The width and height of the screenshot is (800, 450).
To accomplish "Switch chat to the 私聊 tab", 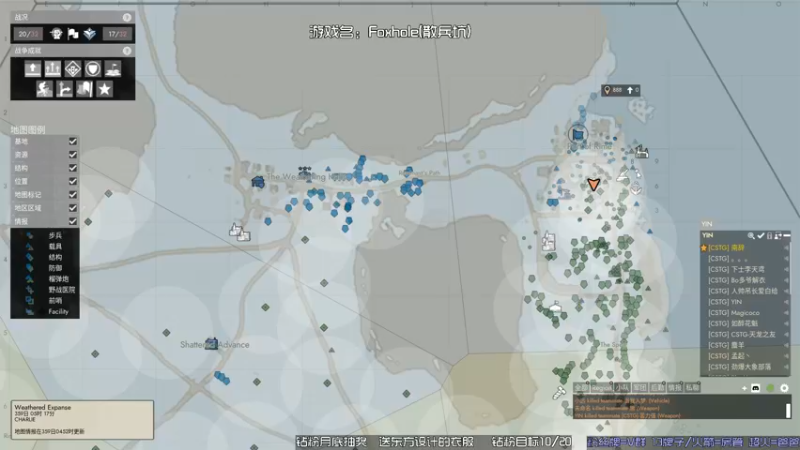I will tap(692, 388).
